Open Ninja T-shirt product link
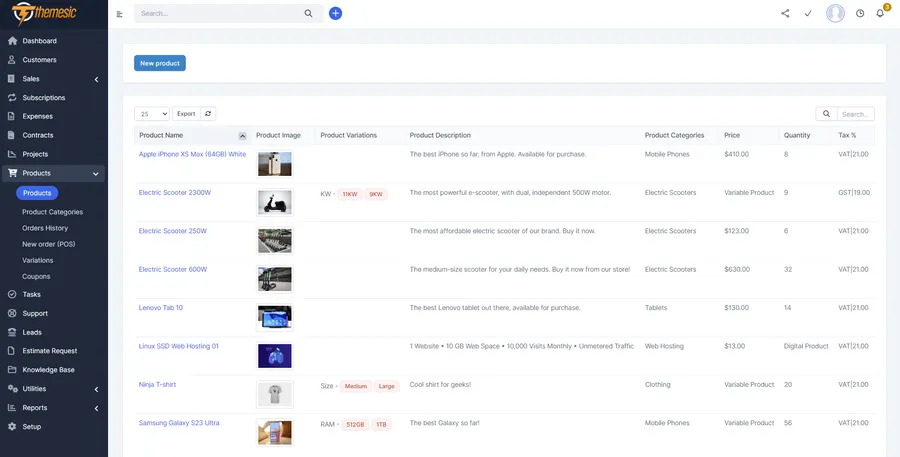This screenshot has height=457, width=900. 157,385
